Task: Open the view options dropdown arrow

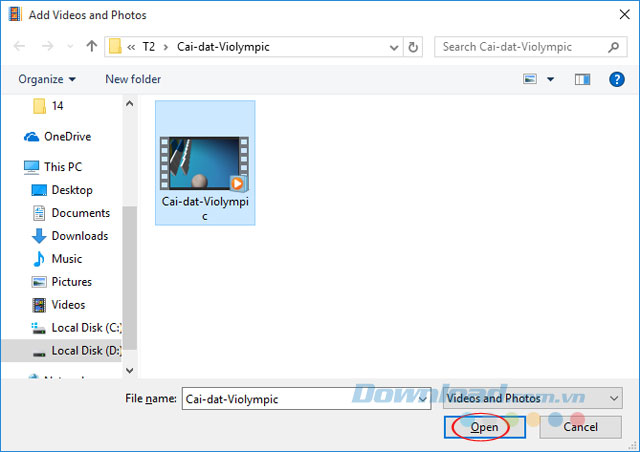Action: [549, 79]
